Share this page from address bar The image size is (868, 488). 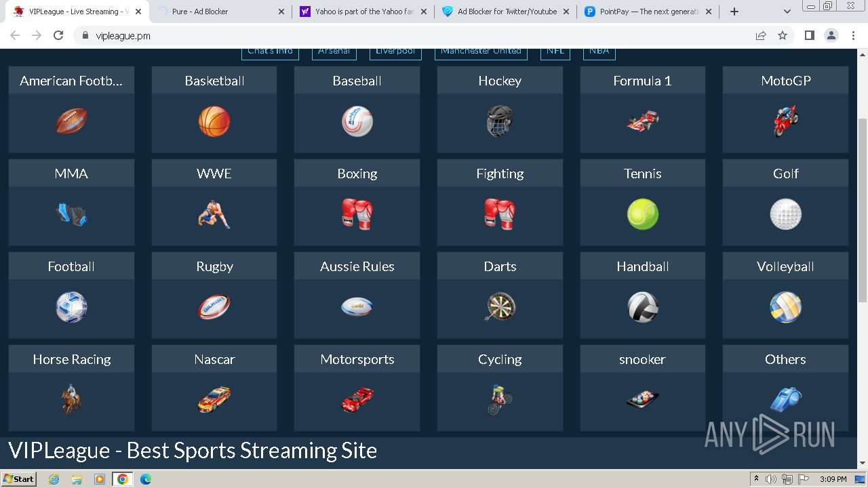pyautogui.click(x=761, y=36)
